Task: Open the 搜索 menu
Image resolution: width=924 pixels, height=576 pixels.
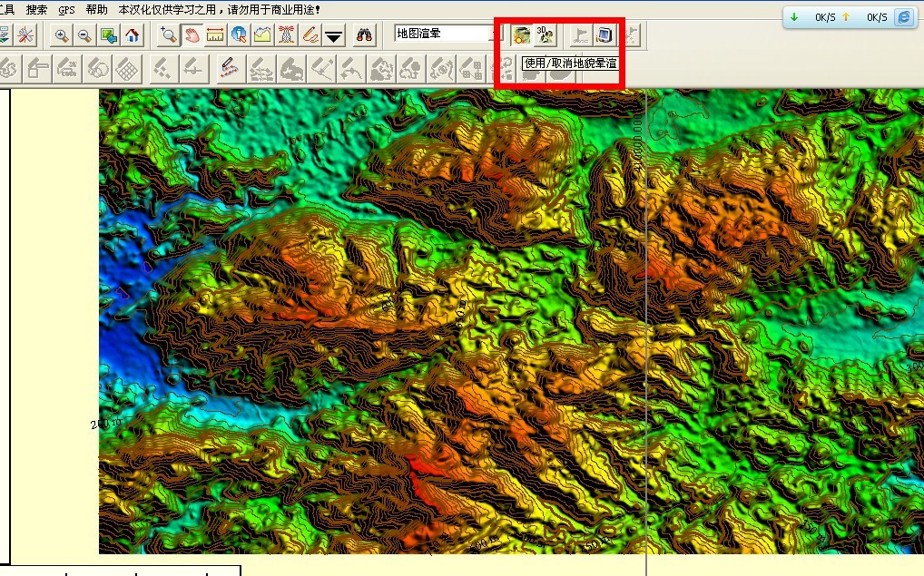Action: coord(36,9)
